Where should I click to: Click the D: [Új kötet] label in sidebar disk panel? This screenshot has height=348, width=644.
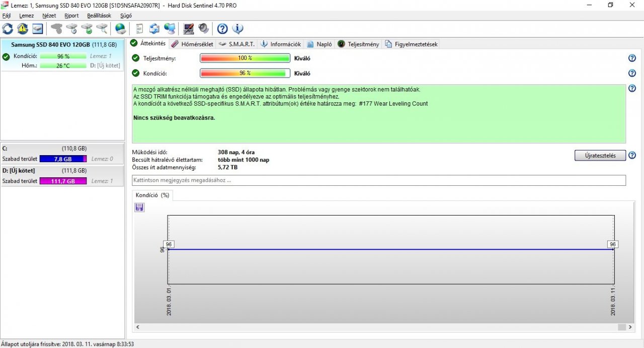(x=105, y=65)
